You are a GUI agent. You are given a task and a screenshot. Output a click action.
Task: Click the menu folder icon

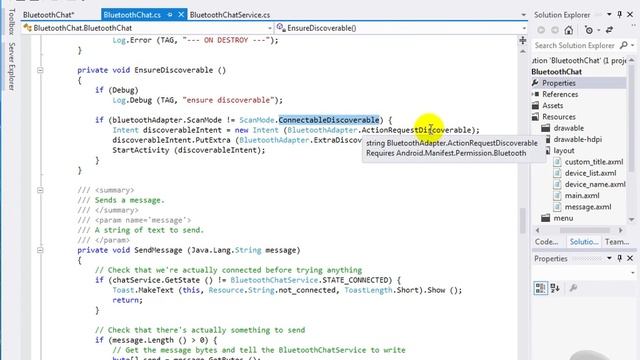tap(546, 218)
